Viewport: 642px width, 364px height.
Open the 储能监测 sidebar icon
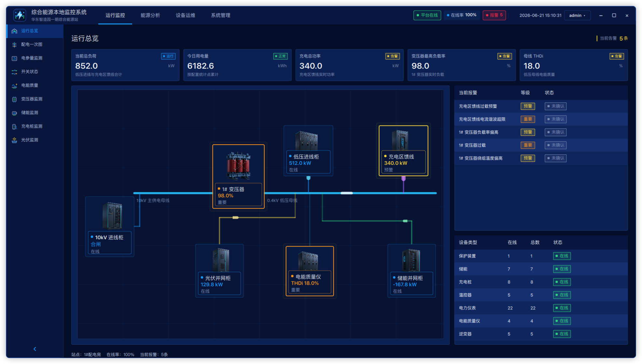[14, 113]
